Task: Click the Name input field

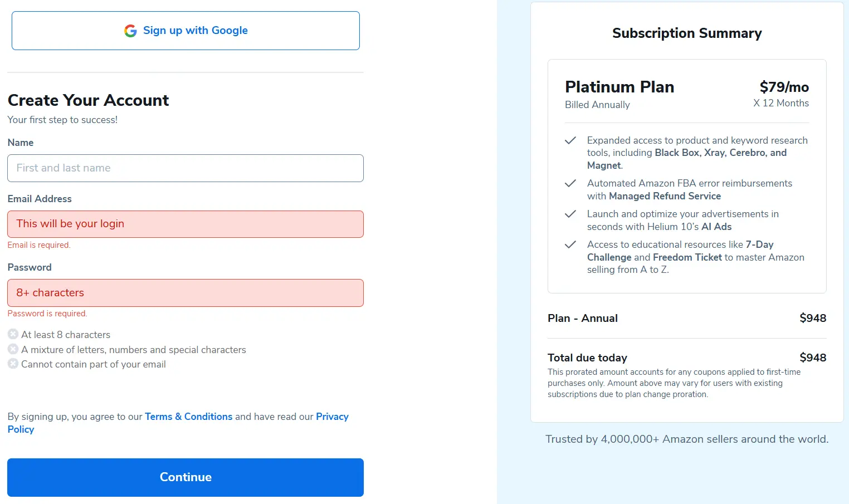Action: (186, 168)
